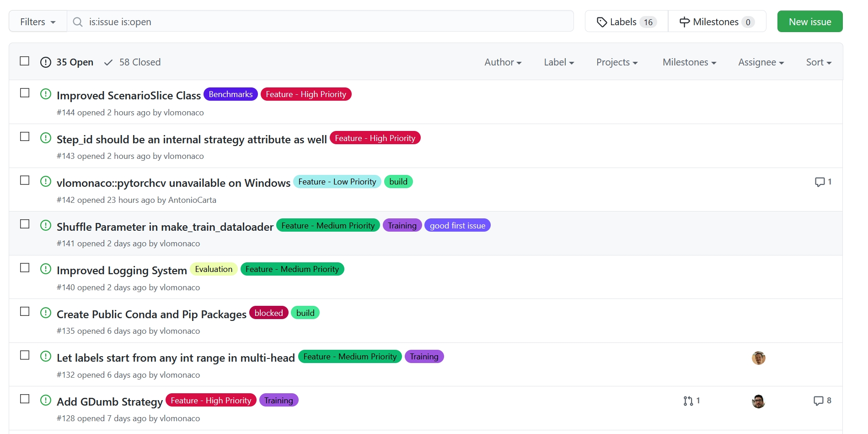Tick checkbox for Create Public Conda and Pip Packages
868x434 pixels.
click(25, 312)
